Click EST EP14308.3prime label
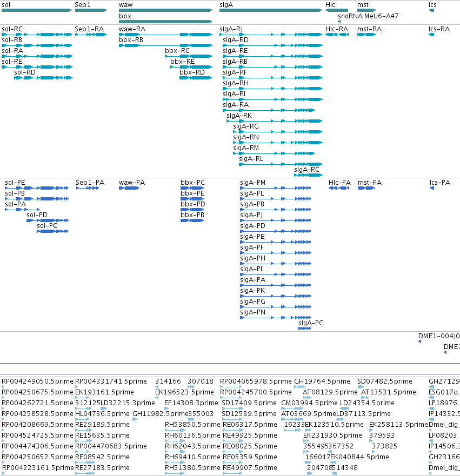This screenshot has height=476, width=460. point(191,403)
